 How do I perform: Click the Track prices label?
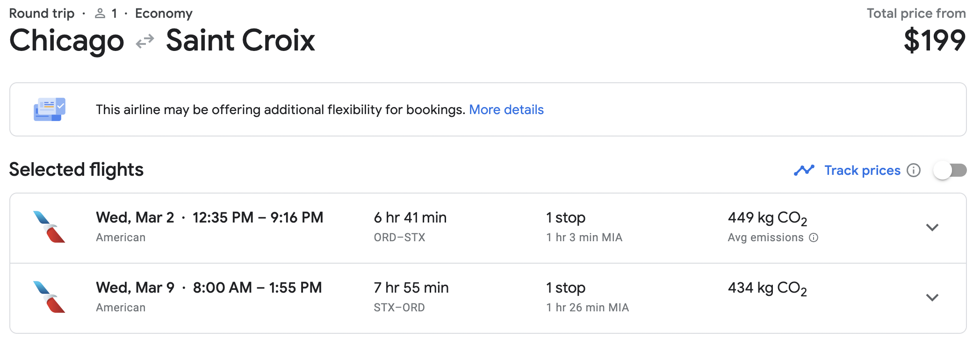pyautogui.click(x=863, y=170)
